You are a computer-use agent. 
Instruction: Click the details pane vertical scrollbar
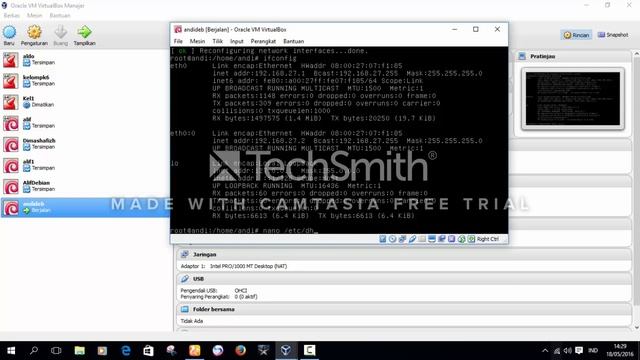636,190
